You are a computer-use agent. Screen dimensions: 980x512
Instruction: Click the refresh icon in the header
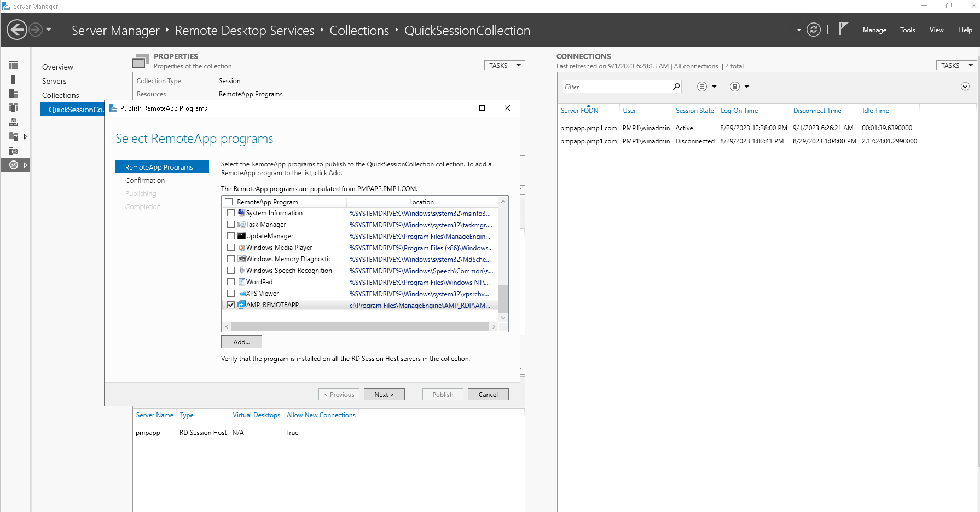(x=814, y=30)
